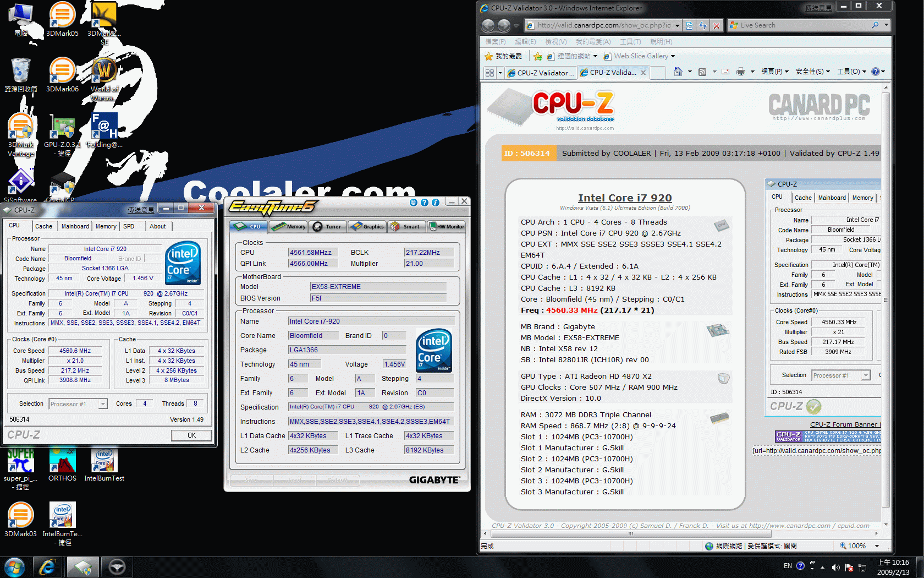Click the IE zoom level 100% control

click(857, 546)
